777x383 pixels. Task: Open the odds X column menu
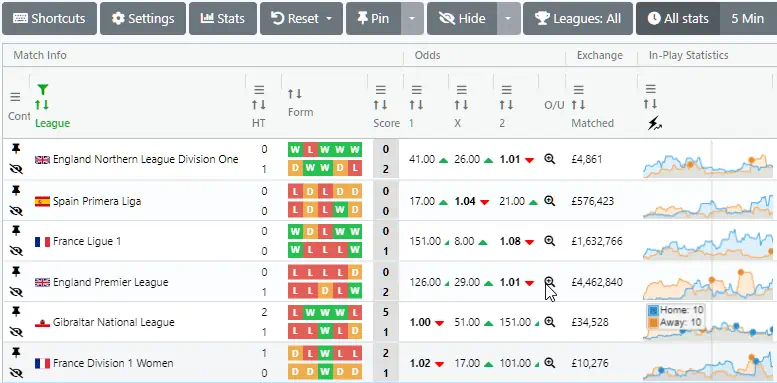coord(462,90)
